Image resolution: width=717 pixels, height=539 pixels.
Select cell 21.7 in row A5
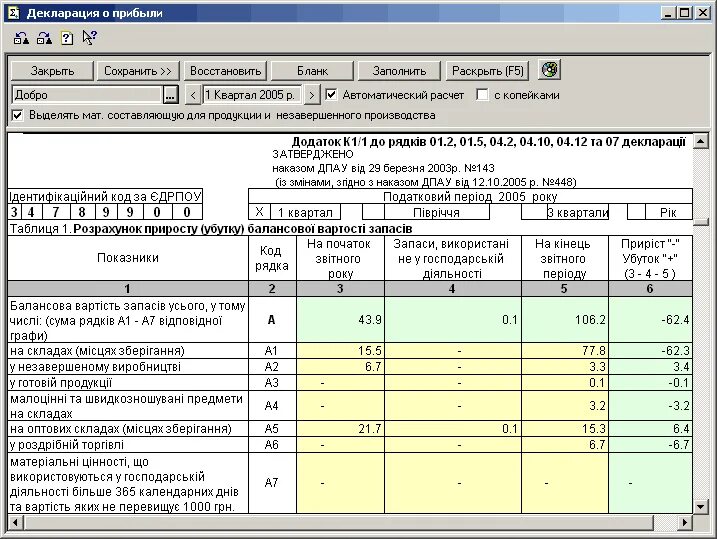341,429
